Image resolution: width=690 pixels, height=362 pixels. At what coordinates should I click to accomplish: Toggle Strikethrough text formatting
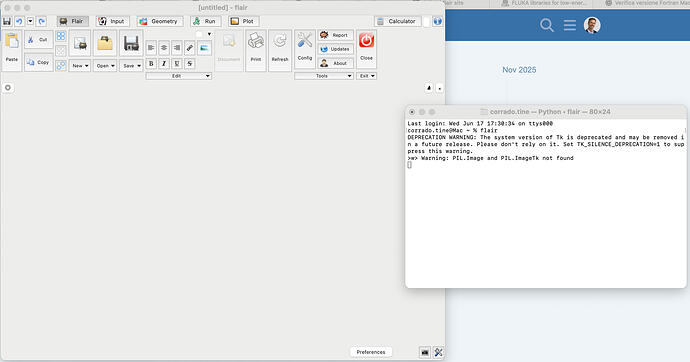[190, 64]
